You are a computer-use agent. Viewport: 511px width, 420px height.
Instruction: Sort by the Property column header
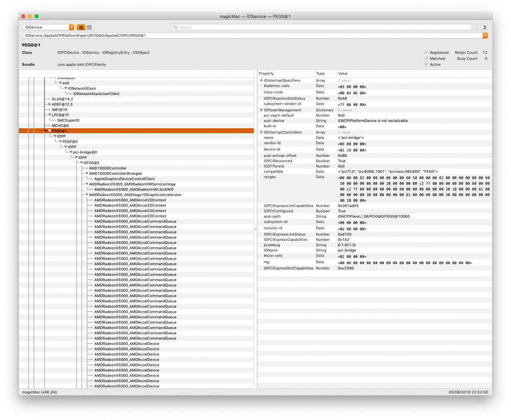[x=286, y=74]
